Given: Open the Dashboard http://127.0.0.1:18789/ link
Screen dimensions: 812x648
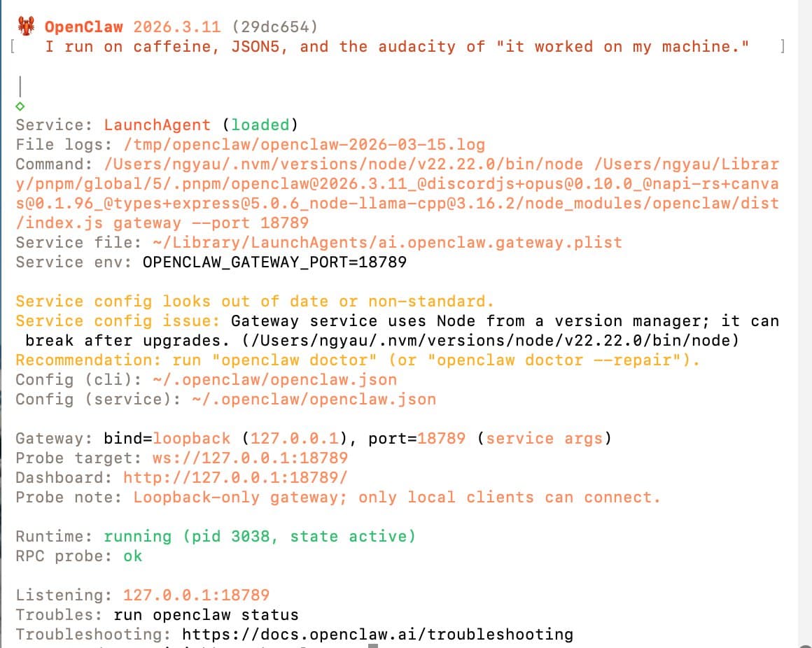Looking at the screenshot, I should (236, 477).
